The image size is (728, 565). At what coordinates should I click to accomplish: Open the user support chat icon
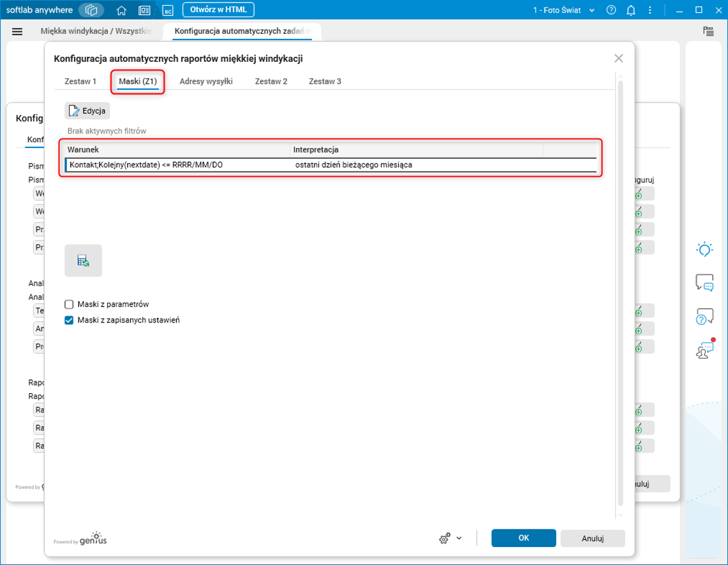(705, 349)
